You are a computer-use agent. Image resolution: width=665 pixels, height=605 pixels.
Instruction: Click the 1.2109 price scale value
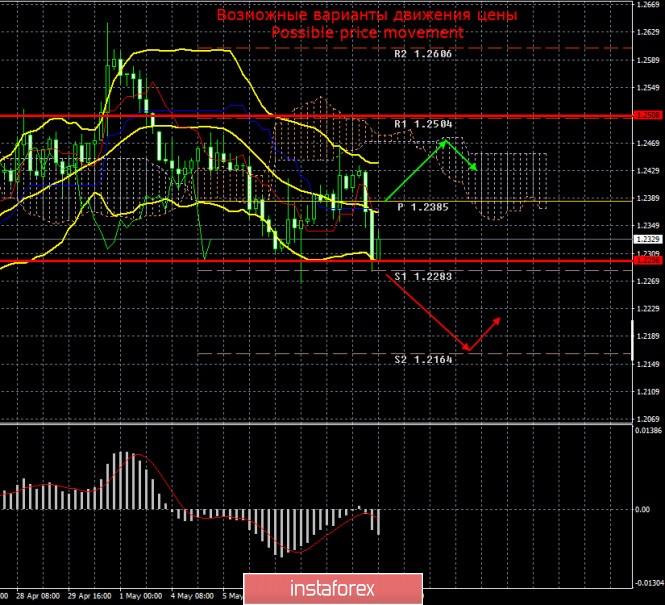point(648,392)
